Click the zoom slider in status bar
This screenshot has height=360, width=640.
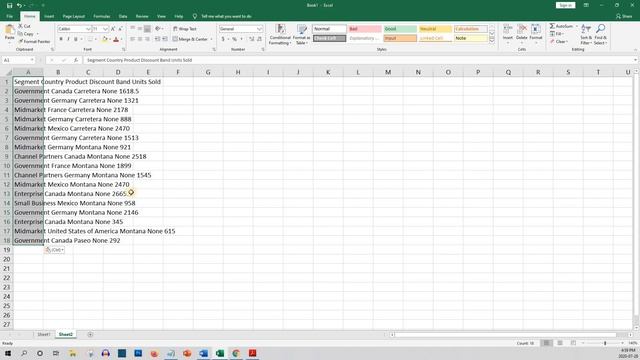tap(605, 343)
